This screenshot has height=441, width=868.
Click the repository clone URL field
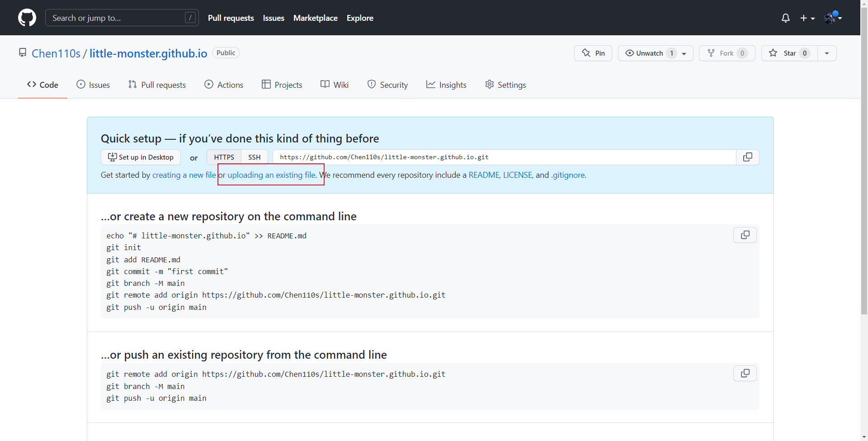(505, 157)
